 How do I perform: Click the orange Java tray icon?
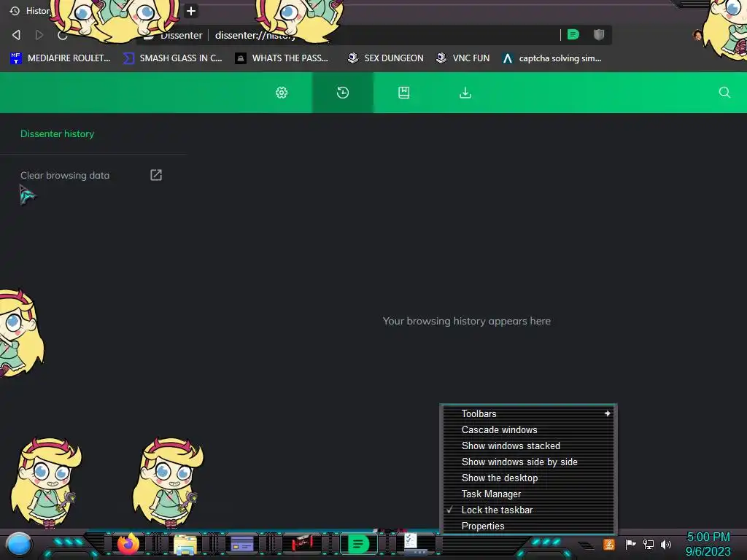(x=609, y=544)
